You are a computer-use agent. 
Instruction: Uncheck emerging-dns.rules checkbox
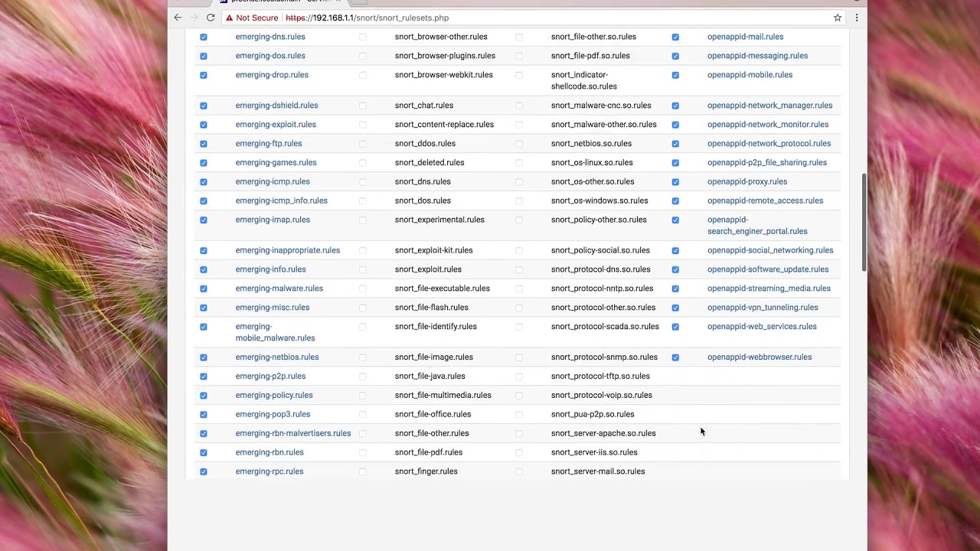(204, 37)
